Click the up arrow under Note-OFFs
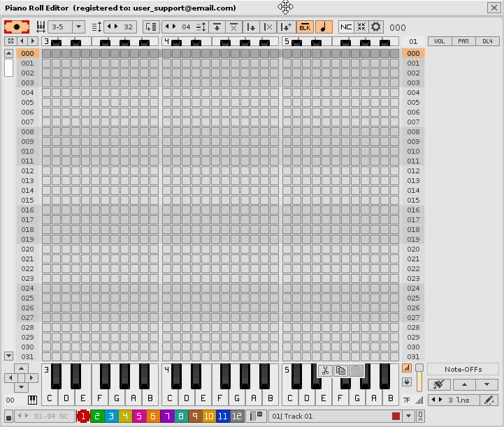Screen dimensions: 504x427 (464, 384)
